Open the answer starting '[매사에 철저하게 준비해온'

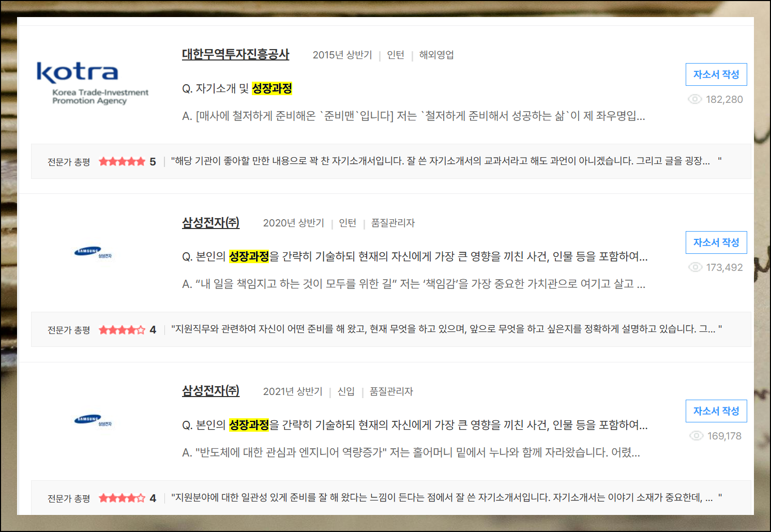pos(414,116)
